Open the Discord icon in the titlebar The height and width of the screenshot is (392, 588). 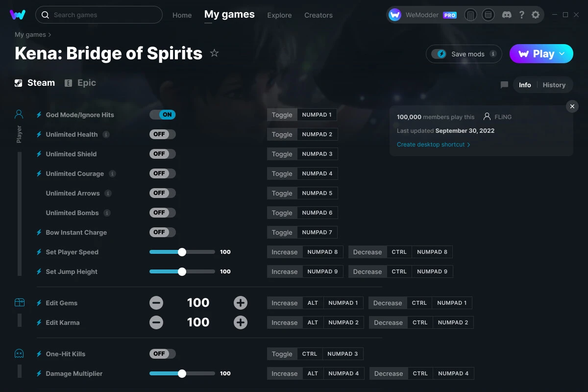click(x=507, y=15)
